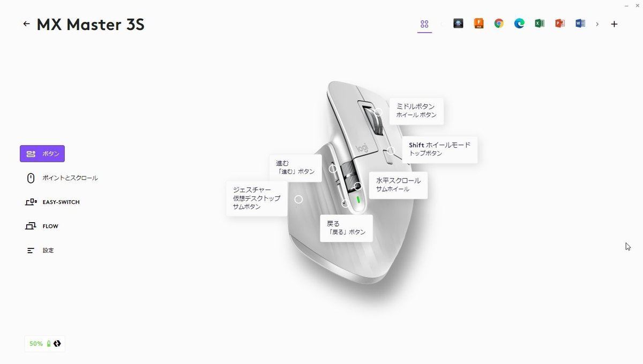Edit the Shift ホイールモード top button assignment
This screenshot has height=364, width=643.
[x=439, y=149]
